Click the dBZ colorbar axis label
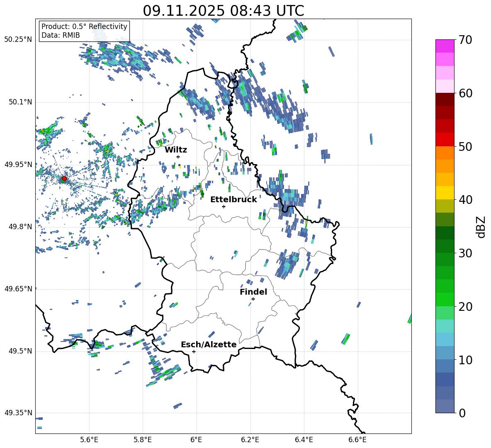 [481, 227]
